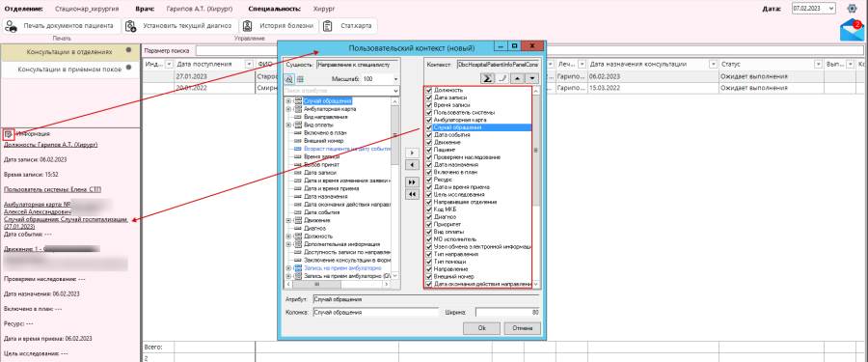Click the single right-arrow transfer button

tap(411, 153)
